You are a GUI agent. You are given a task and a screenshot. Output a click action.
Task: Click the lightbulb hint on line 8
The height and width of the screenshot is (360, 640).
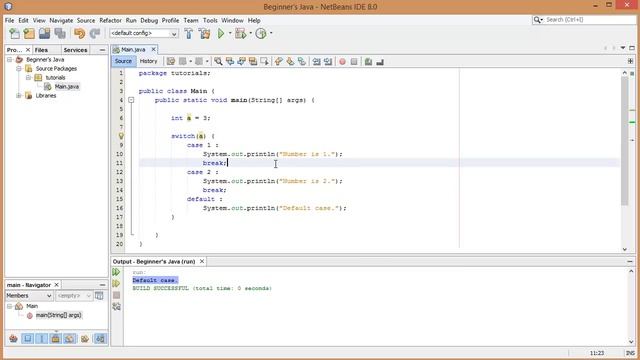coord(121,136)
